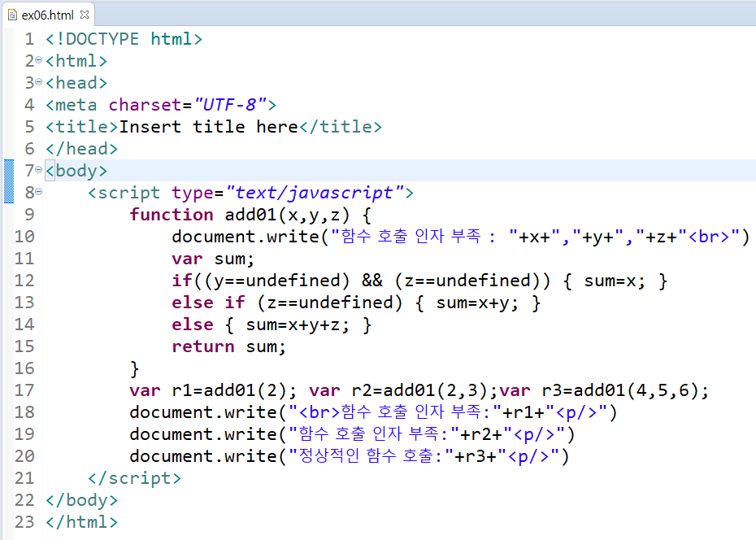Click 'sum=x+y+z;' on line 14
Screen dimensions: 756x540
tap(298, 324)
